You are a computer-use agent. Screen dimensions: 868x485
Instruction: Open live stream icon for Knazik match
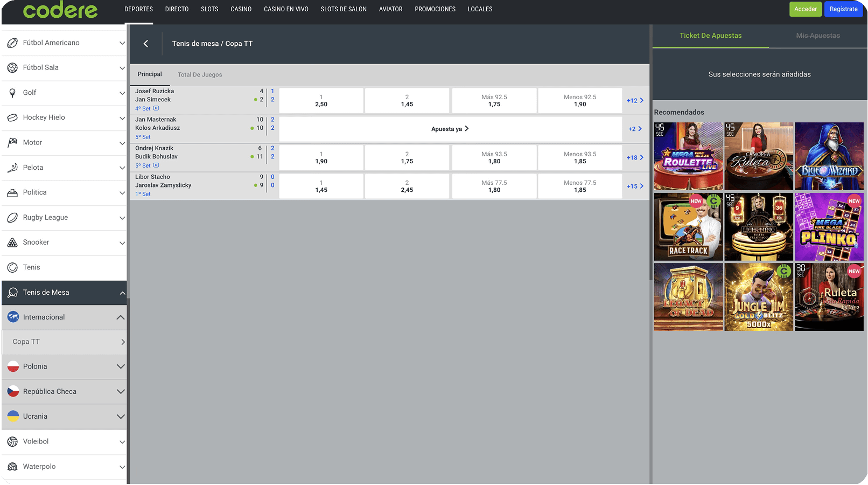[156, 165]
